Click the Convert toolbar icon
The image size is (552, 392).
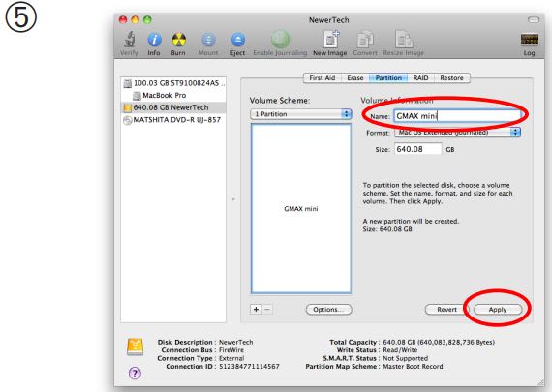[x=365, y=44]
